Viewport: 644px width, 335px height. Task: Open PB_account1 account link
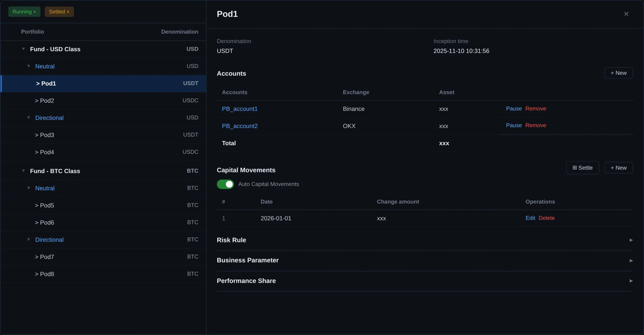click(x=240, y=109)
